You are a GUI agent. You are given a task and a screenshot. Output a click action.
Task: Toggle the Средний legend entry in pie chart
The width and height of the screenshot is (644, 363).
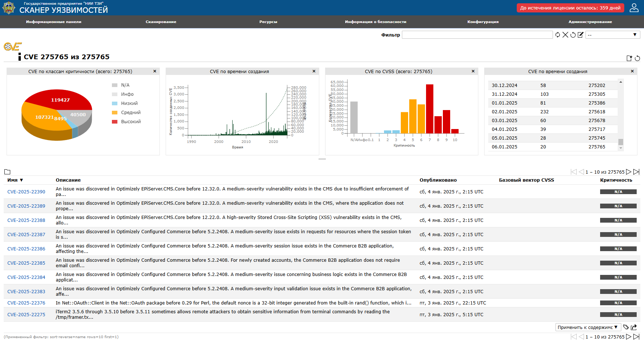pyautogui.click(x=131, y=113)
